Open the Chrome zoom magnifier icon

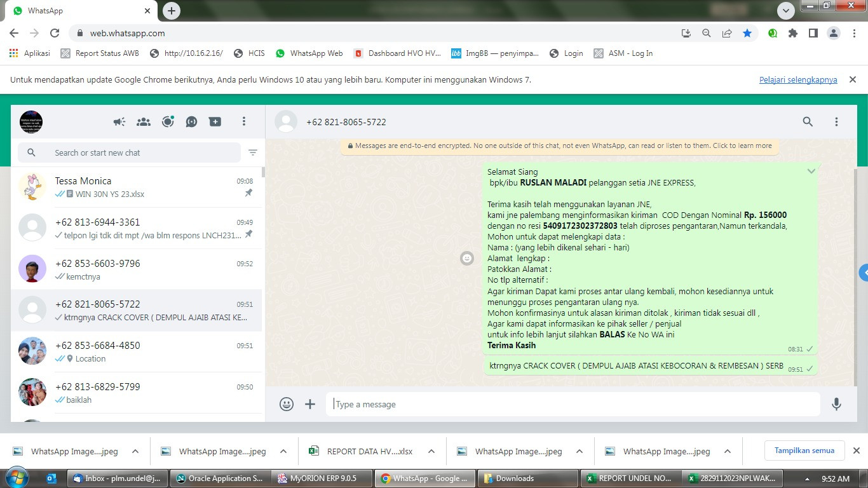[706, 33]
